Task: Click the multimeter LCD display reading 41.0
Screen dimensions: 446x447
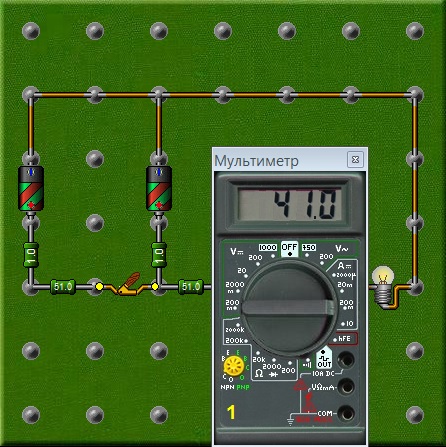Action: click(x=289, y=204)
